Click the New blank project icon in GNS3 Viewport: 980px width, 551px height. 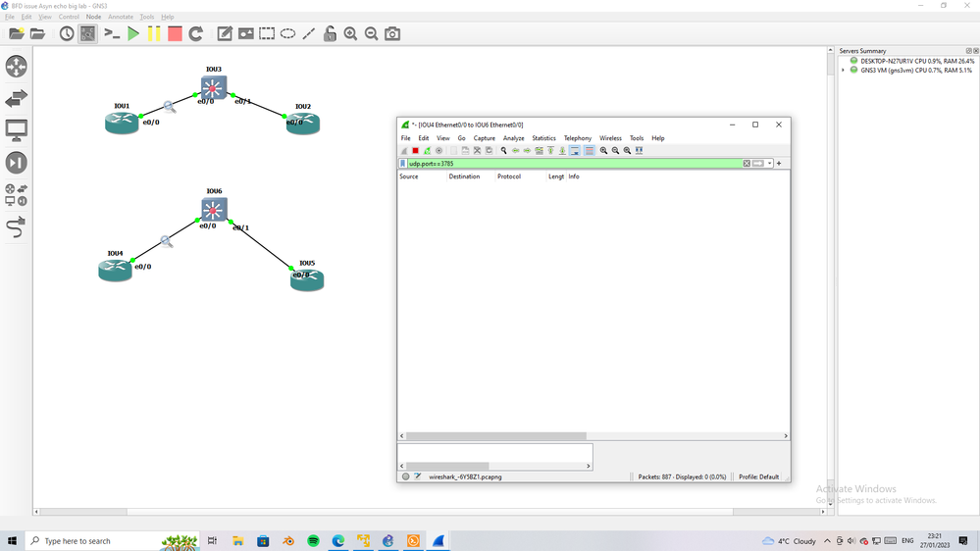click(x=17, y=33)
